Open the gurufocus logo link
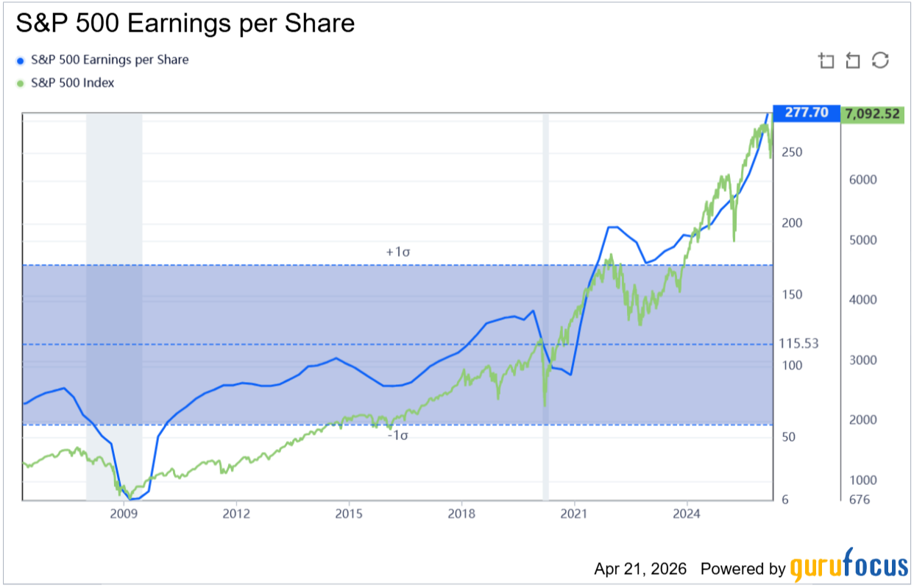This screenshot has height=588, width=914. 849,567
